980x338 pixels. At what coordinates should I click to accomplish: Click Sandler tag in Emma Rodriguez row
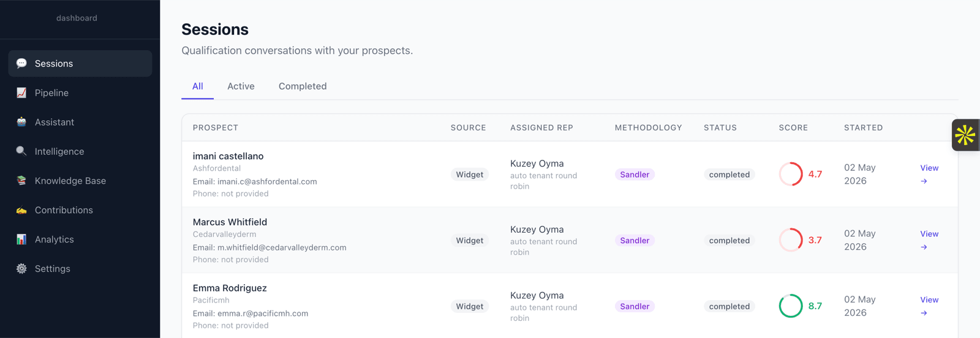[635, 306]
